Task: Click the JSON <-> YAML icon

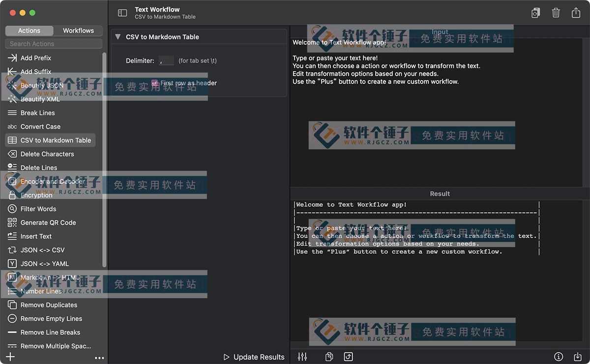Action: pos(12,264)
